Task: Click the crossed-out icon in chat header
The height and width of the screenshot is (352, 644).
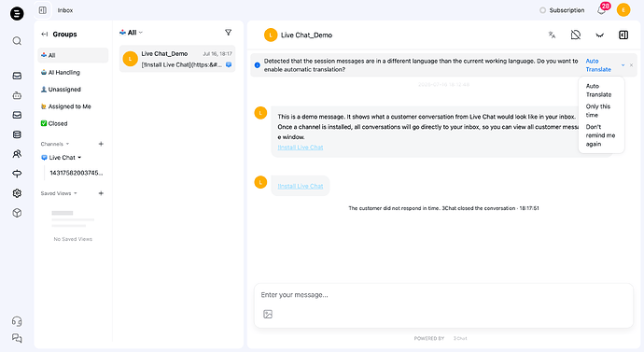Action: 576,35
